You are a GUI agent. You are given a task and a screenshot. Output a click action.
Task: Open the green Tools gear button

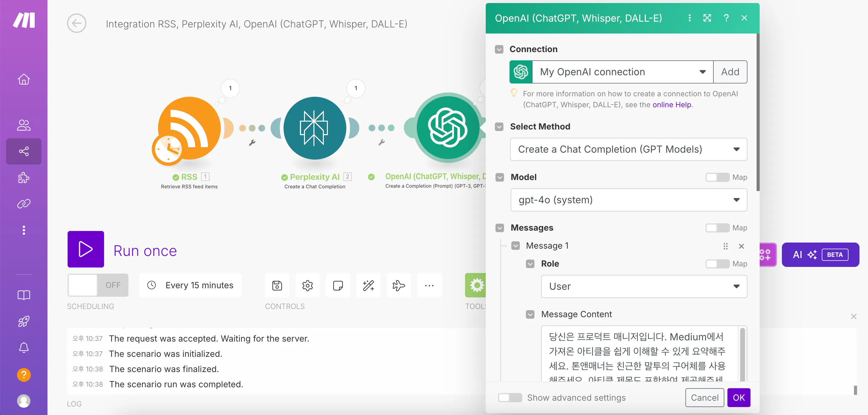(x=475, y=286)
